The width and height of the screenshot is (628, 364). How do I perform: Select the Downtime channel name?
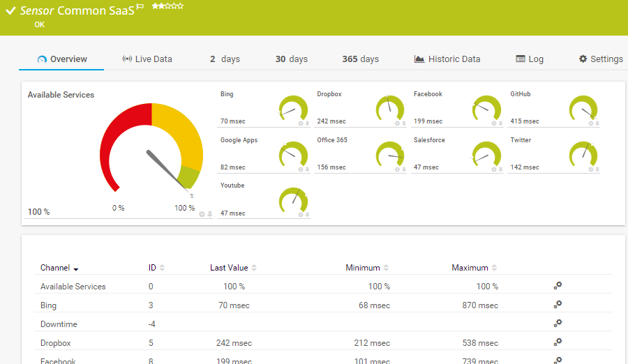click(x=59, y=324)
